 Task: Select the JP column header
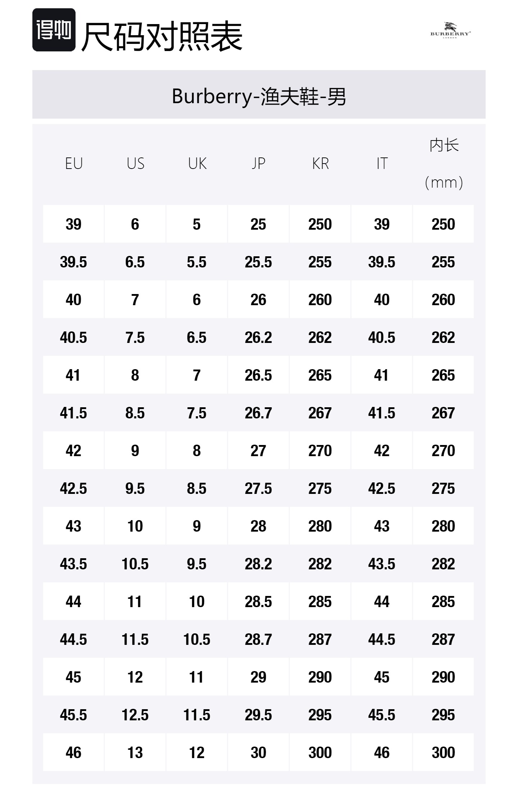[x=258, y=164]
